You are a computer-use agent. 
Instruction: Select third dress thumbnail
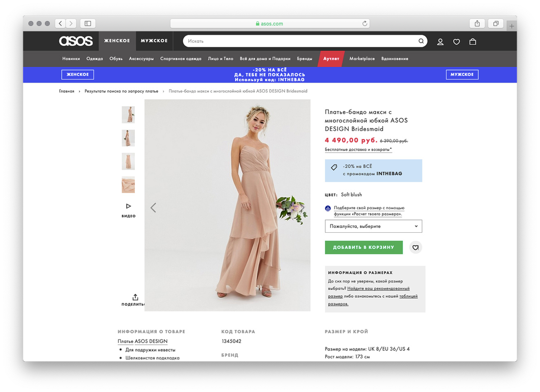(x=128, y=161)
